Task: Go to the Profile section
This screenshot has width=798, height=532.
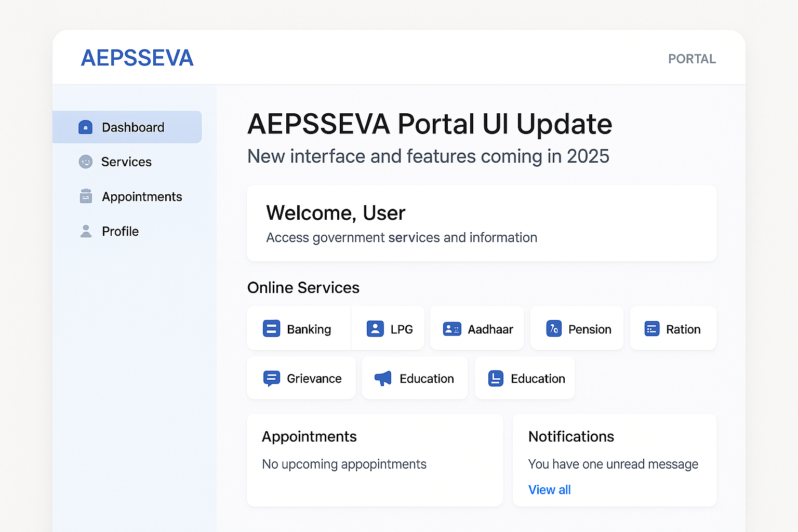Action: coord(120,231)
